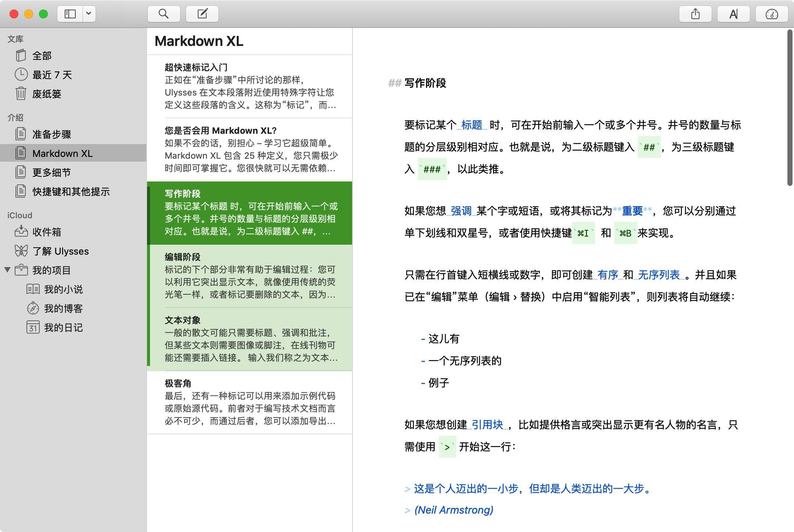Open the 编辑阶段 sheet
Viewport: 794px width, 532px height.
point(250,276)
